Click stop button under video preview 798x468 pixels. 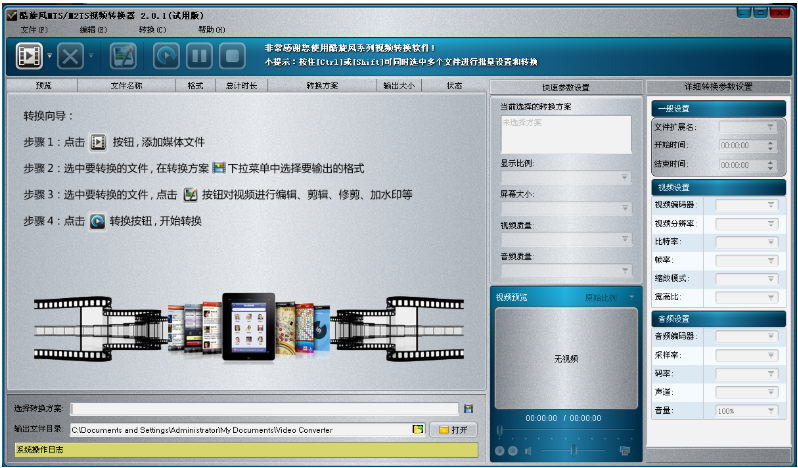tap(513, 451)
